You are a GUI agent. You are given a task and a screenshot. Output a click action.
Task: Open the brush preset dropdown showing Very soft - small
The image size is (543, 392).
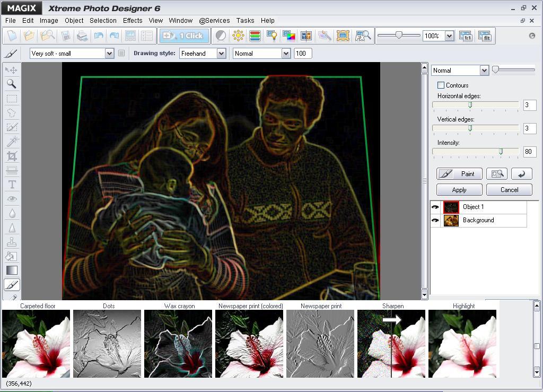(110, 53)
